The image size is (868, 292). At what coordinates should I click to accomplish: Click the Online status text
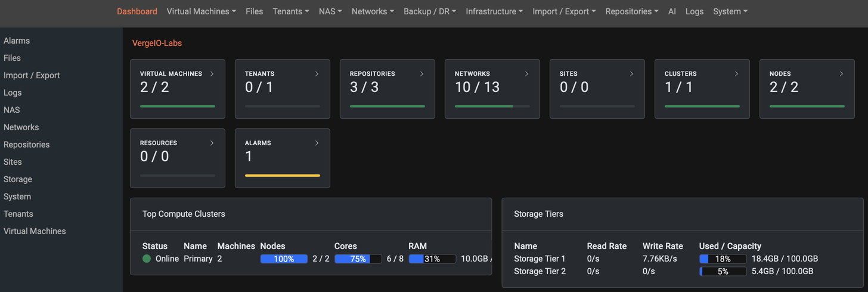167,259
